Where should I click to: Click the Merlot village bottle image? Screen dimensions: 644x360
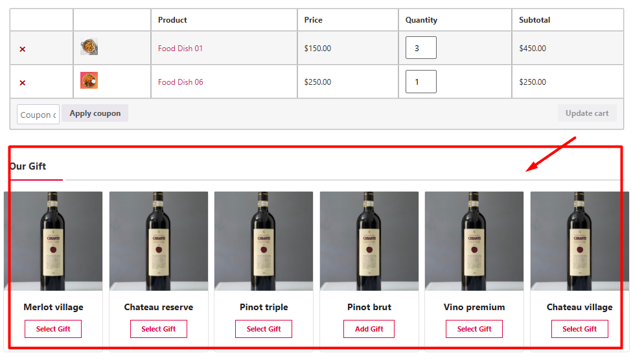[x=53, y=241]
